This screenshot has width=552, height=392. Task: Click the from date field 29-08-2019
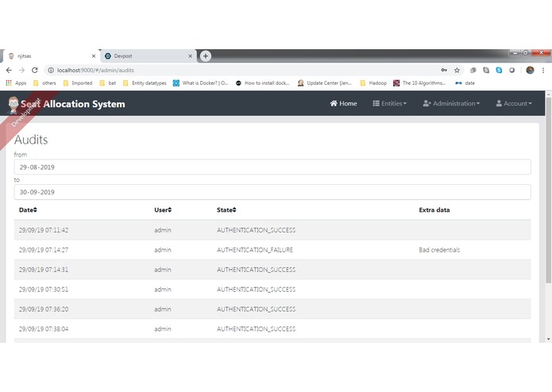coord(272,167)
